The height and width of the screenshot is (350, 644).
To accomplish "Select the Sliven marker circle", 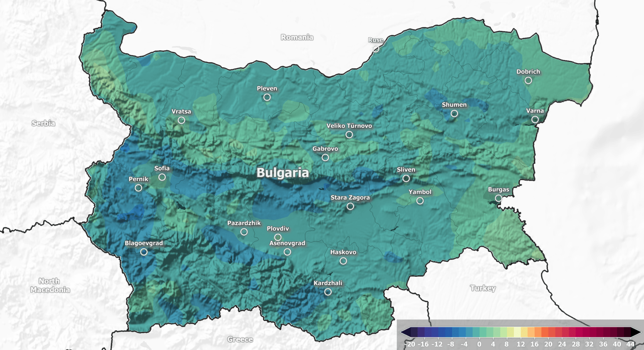I will [406, 178].
